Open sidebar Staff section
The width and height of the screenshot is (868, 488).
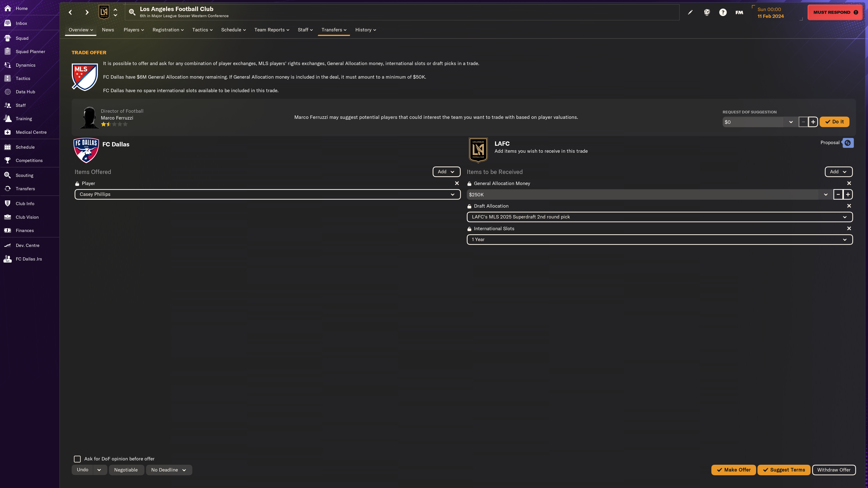(x=21, y=106)
